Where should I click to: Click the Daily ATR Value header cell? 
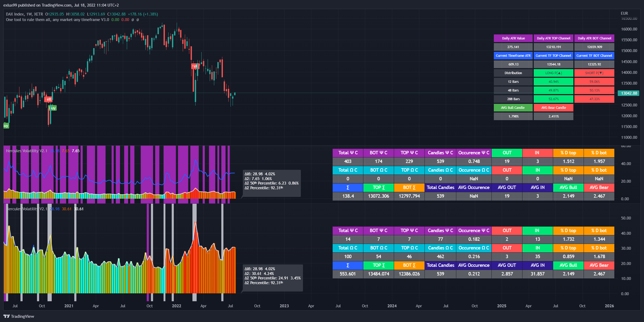pos(513,38)
